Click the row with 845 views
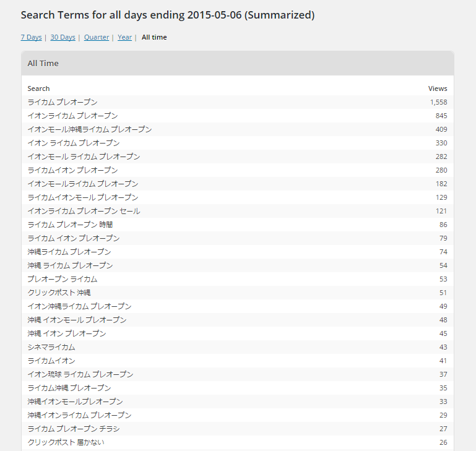476x451 pixels. click(238, 116)
